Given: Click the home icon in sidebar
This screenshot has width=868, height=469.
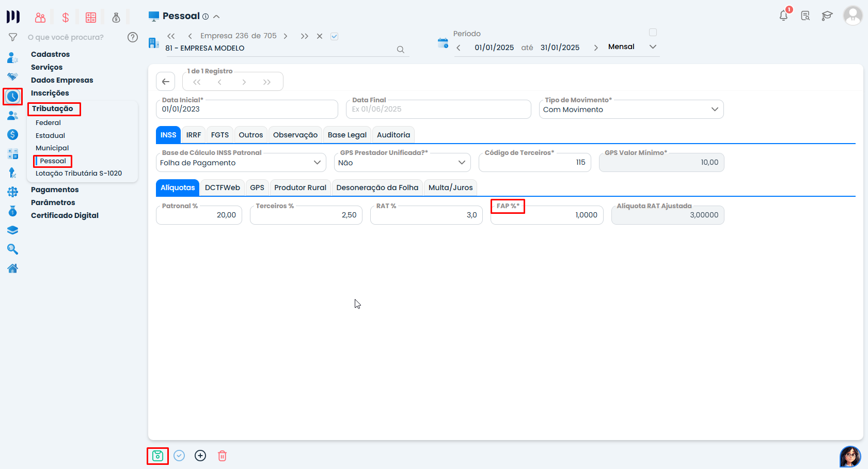Looking at the screenshot, I should 13,268.
